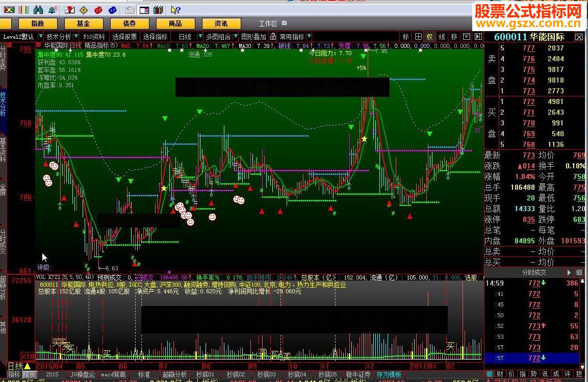Open the colored books library icon
Viewport: 588px width, 382px height.
[158, 9]
